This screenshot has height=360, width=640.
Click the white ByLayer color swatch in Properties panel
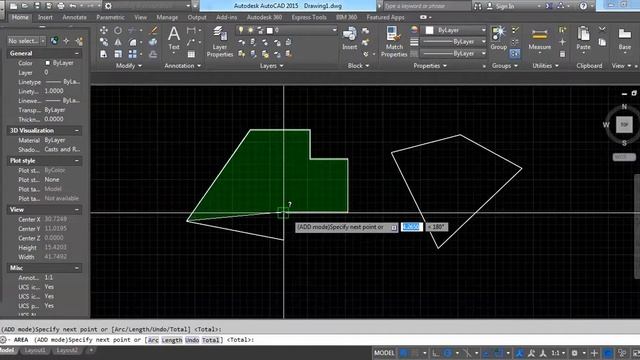tap(429, 30)
